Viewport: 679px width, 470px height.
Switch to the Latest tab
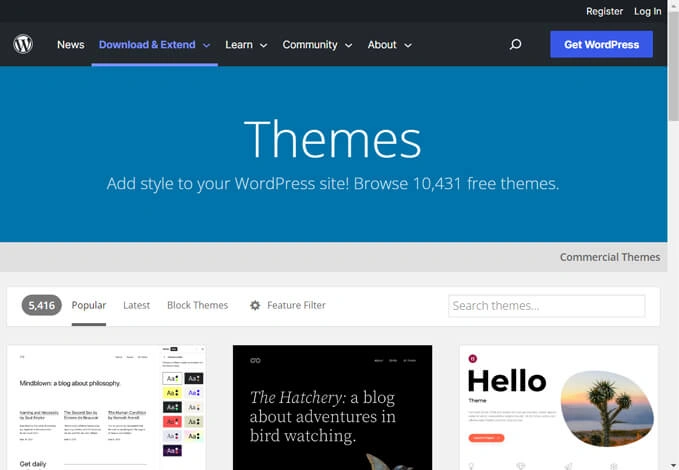[136, 305]
